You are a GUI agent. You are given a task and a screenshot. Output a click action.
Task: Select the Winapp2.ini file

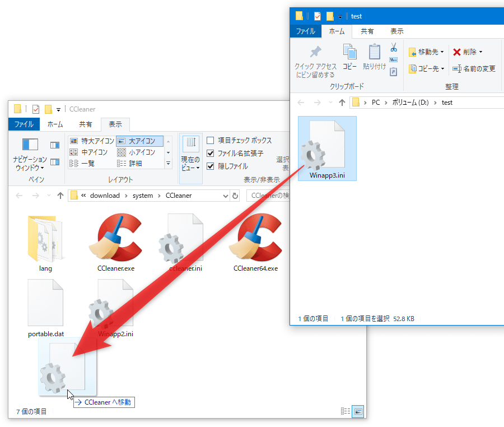115,308
